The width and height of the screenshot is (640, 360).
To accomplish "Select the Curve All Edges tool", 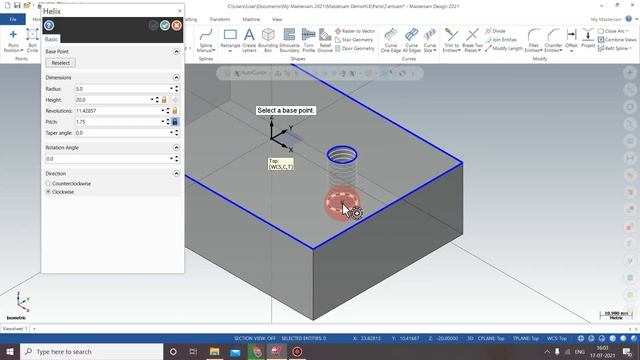I will coord(411,40).
